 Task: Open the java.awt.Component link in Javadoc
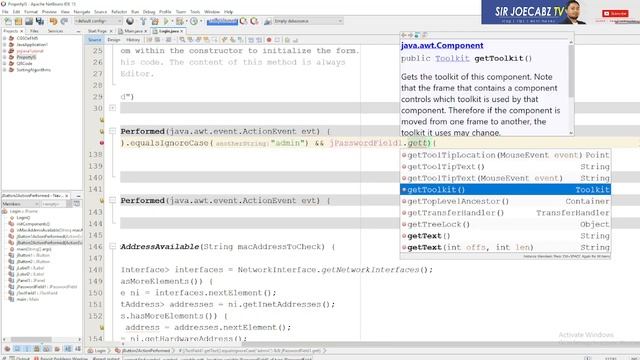click(442, 46)
